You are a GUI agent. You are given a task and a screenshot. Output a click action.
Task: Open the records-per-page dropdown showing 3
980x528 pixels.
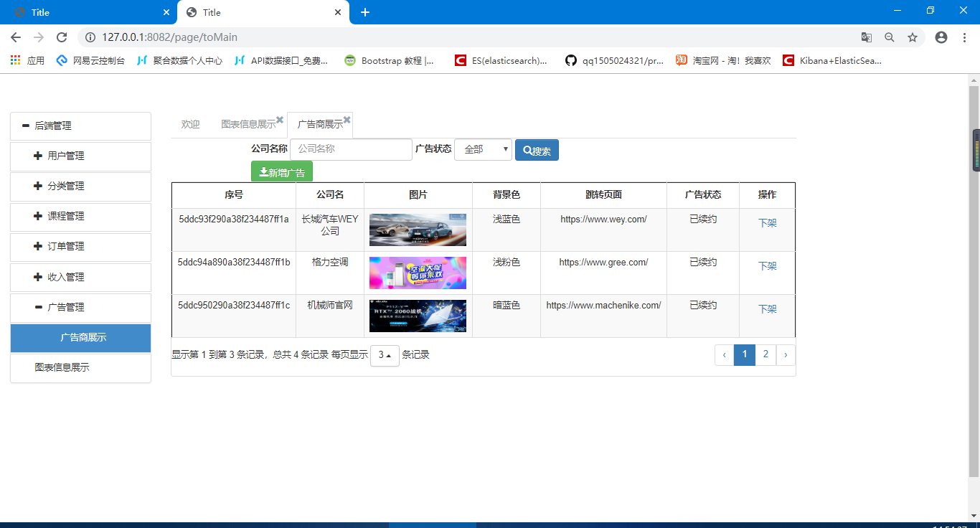[385, 355]
